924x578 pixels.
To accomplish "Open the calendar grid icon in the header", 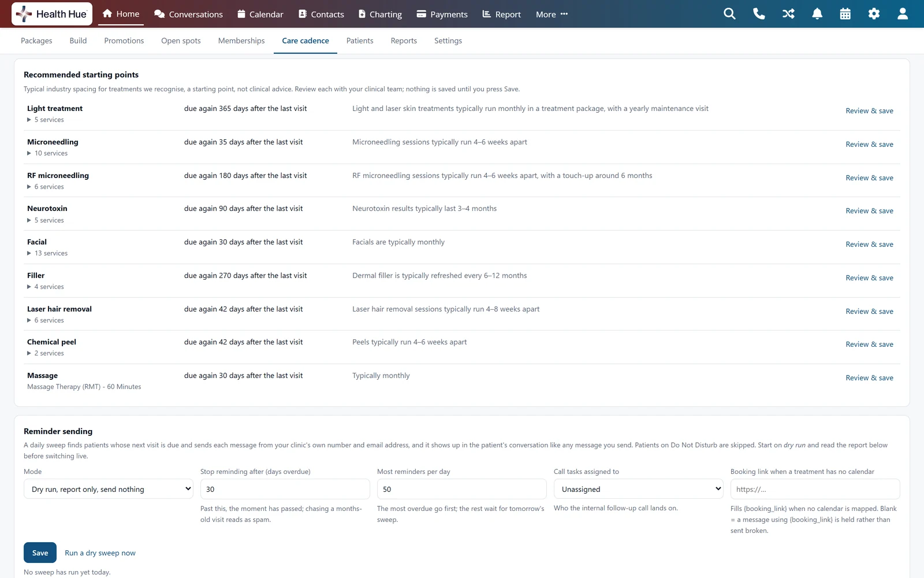I will (845, 14).
